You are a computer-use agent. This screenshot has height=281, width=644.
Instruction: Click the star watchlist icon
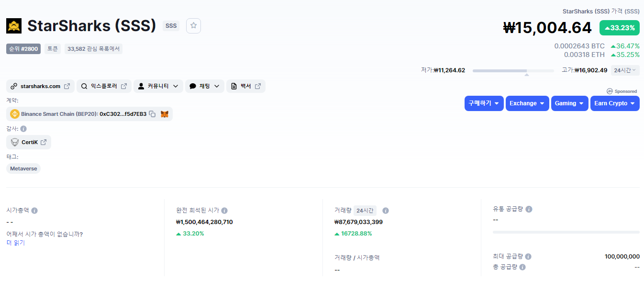tap(193, 26)
